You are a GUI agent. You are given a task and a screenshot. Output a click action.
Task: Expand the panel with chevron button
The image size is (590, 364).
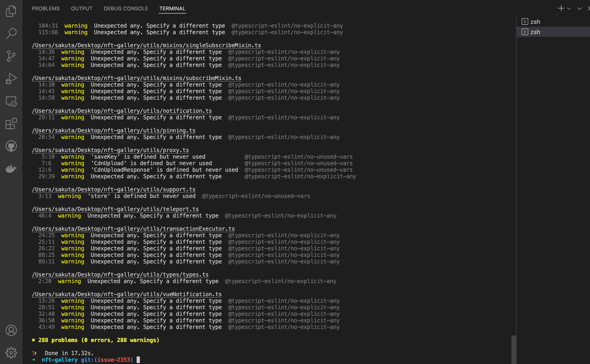click(579, 9)
